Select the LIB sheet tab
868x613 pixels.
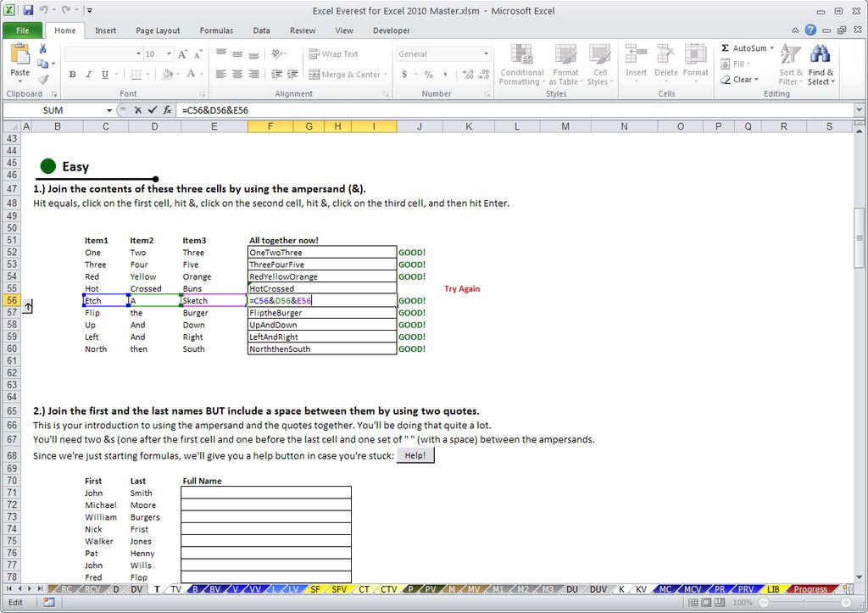point(773,589)
